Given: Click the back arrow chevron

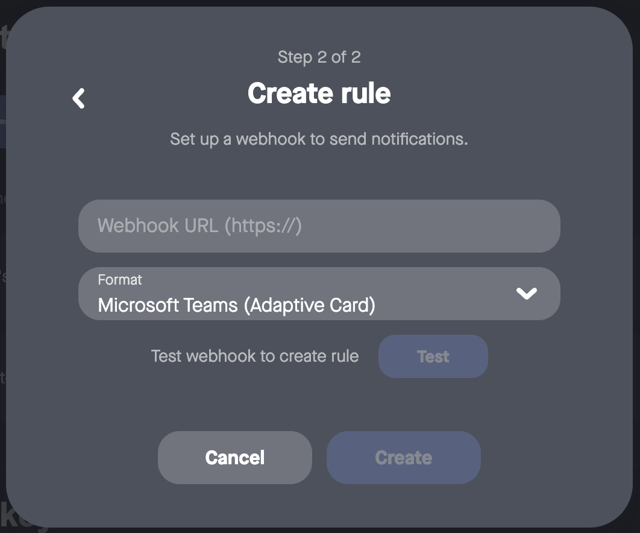Looking at the screenshot, I should point(79,98).
